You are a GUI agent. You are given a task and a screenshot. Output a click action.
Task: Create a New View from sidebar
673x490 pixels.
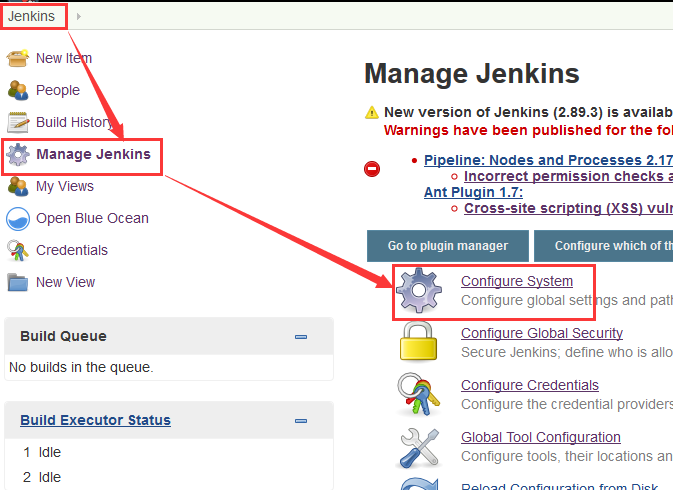pos(66,282)
